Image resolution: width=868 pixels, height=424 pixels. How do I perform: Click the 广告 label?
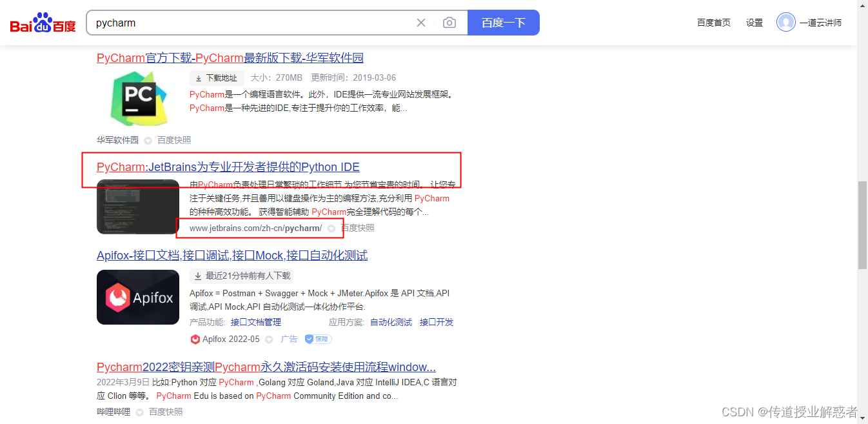click(290, 339)
